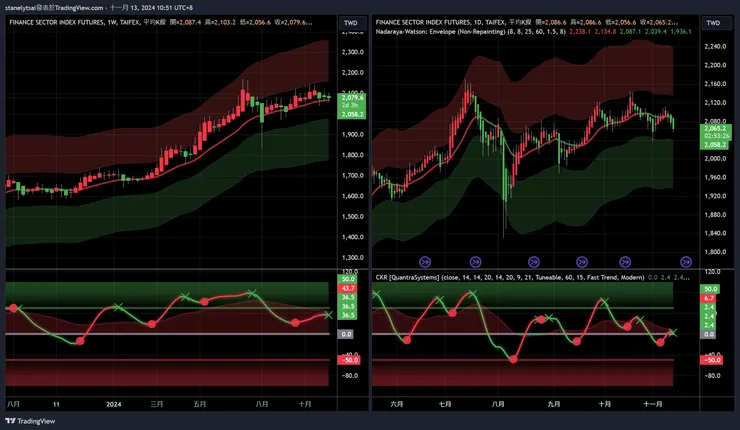The height and width of the screenshot is (430, 740).
Task: Click the -50.0 level label on weekly oscillator scale
Action: 350,360
